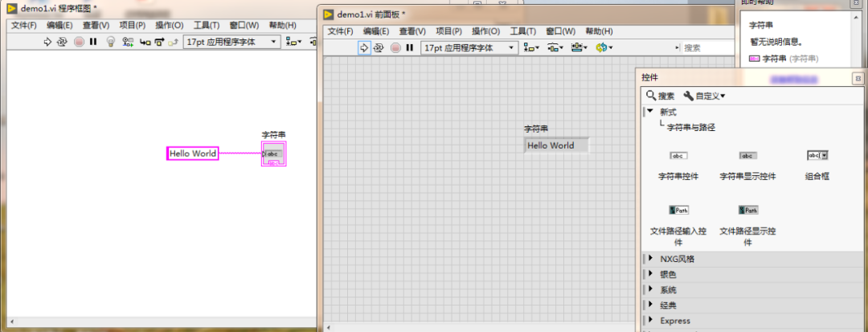The image size is (868, 332).
Task: Open 操作(O) menu in front panel window
Action: point(485,31)
